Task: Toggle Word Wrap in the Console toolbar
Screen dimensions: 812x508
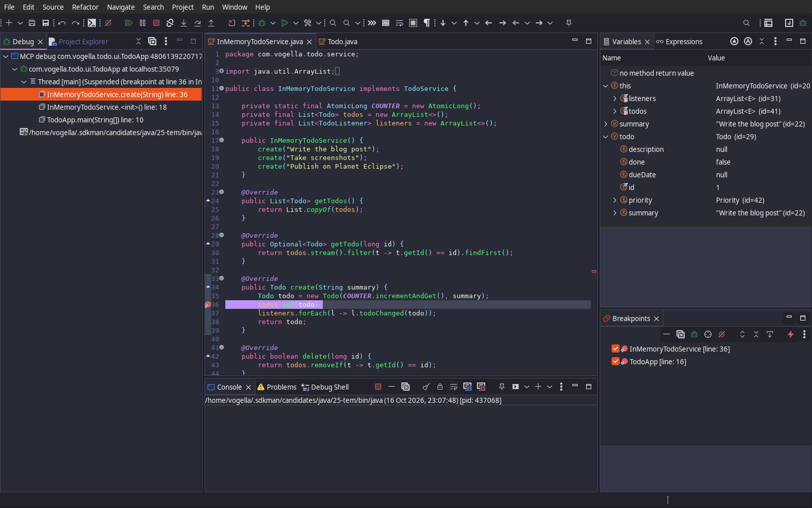Action: point(454,387)
